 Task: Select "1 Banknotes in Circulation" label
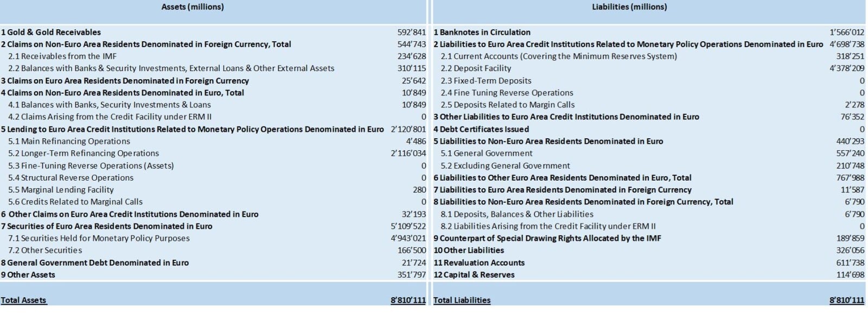(x=482, y=32)
